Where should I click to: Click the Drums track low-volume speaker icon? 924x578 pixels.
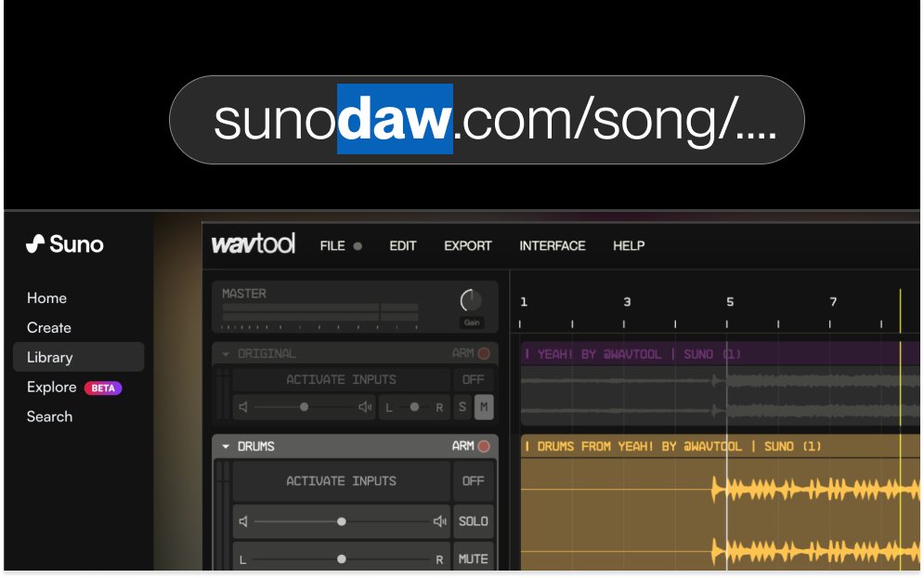pos(243,521)
